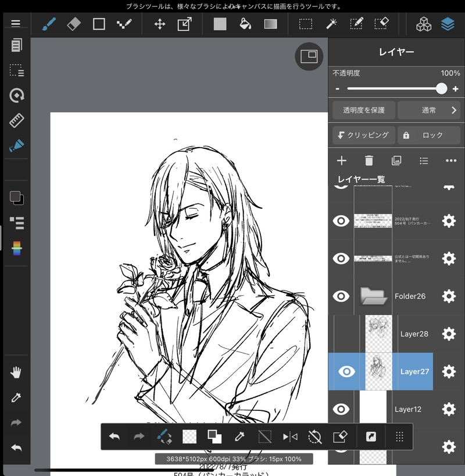Select the selection pen tool
The height and width of the screenshot is (476, 465).
point(356,24)
